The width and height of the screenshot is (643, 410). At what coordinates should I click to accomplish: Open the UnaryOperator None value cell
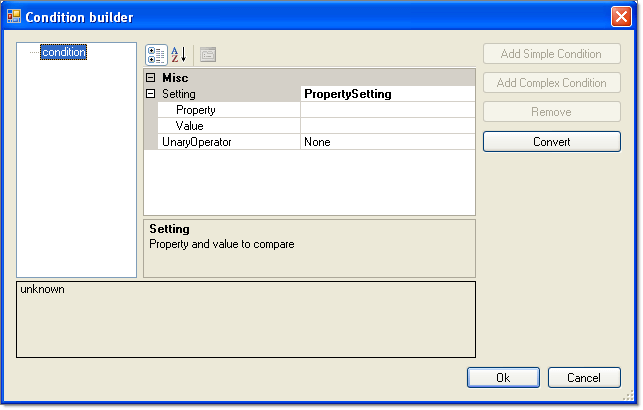(388, 142)
